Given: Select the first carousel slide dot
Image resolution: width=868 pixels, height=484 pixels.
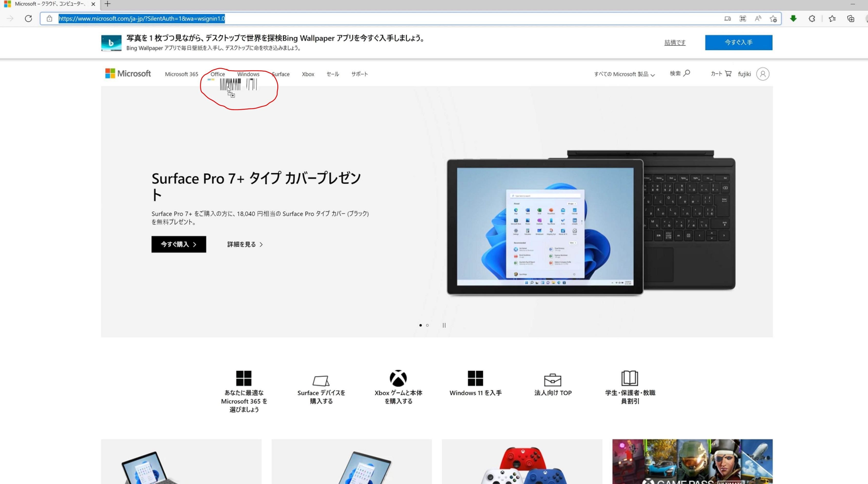Looking at the screenshot, I should [420, 325].
